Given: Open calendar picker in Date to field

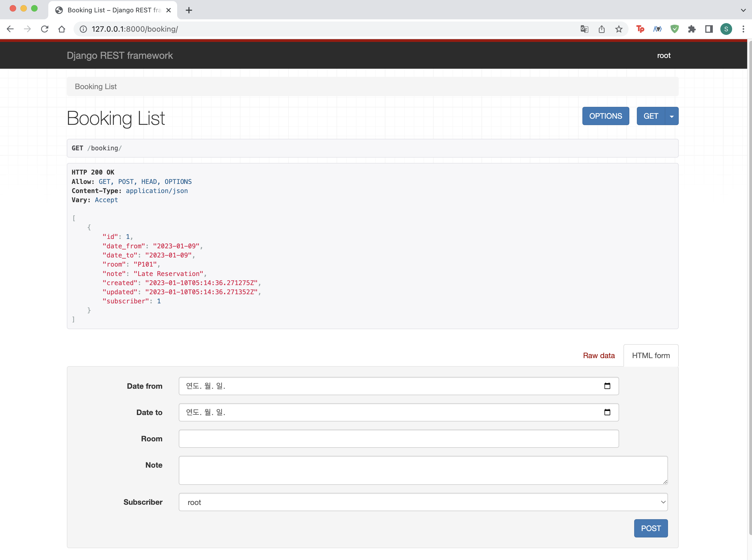Looking at the screenshot, I should (607, 412).
